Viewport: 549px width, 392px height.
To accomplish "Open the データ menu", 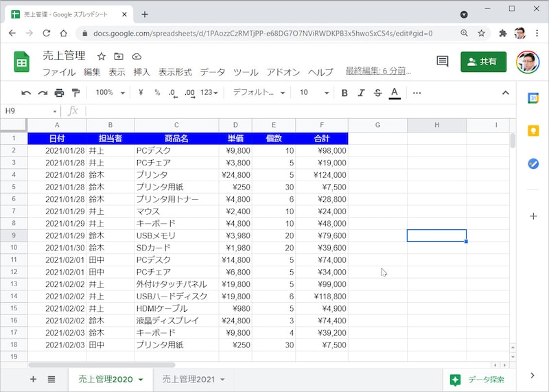I will [212, 72].
